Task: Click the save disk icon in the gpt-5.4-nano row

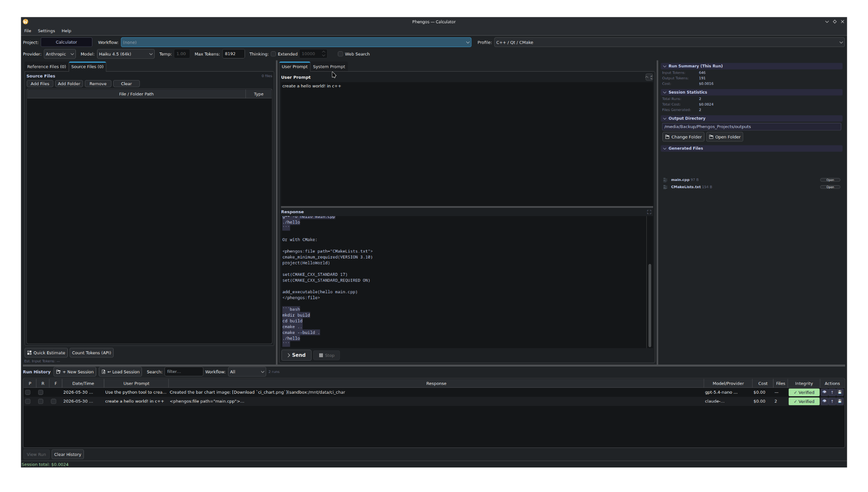Action: tap(840, 392)
